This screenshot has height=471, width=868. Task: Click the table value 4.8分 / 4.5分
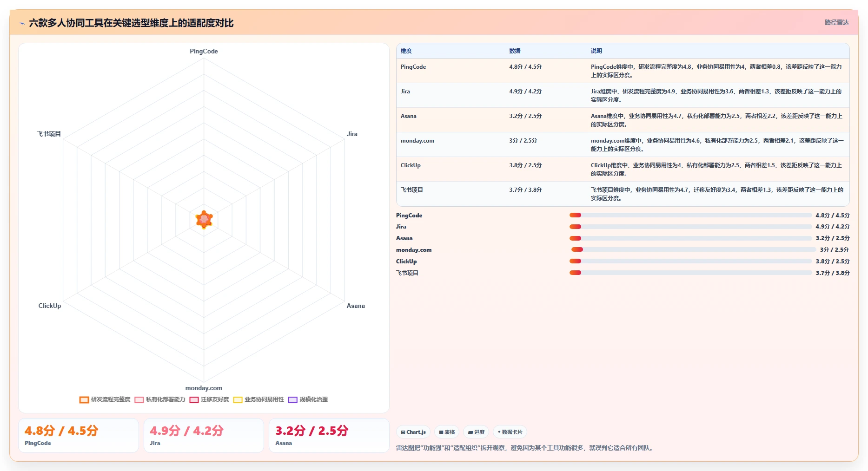[x=525, y=67]
